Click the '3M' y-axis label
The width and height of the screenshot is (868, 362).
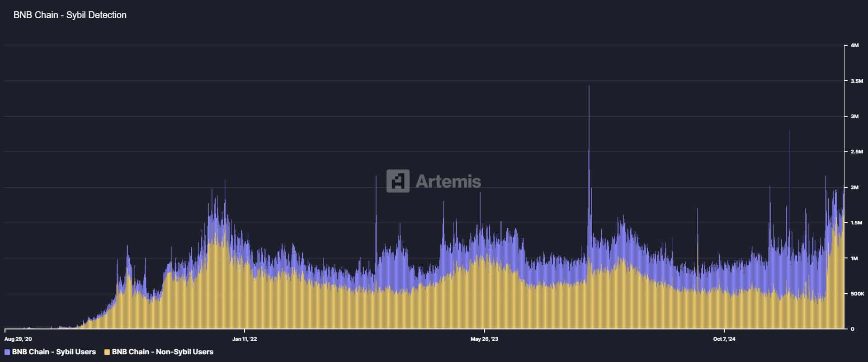point(854,116)
